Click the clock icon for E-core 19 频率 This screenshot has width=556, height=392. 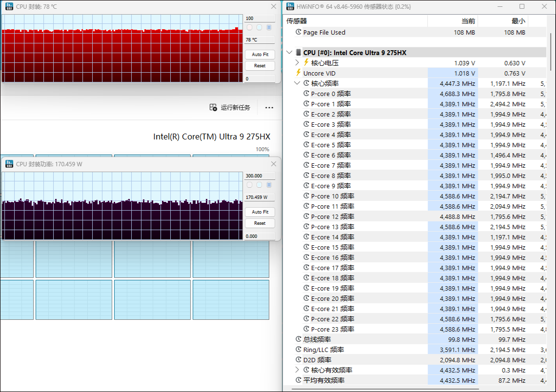tap(306, 288)
